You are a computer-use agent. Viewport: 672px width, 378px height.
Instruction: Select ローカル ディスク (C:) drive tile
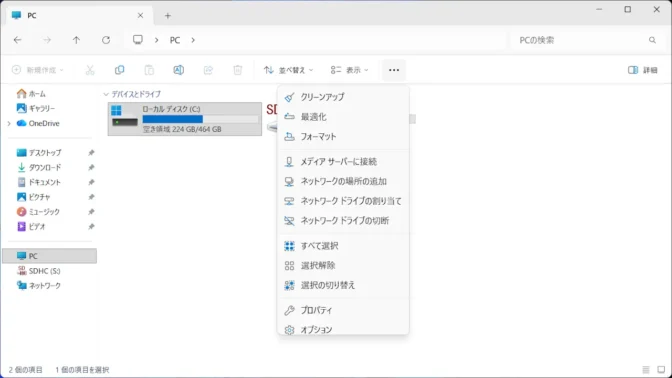point(185,119)
